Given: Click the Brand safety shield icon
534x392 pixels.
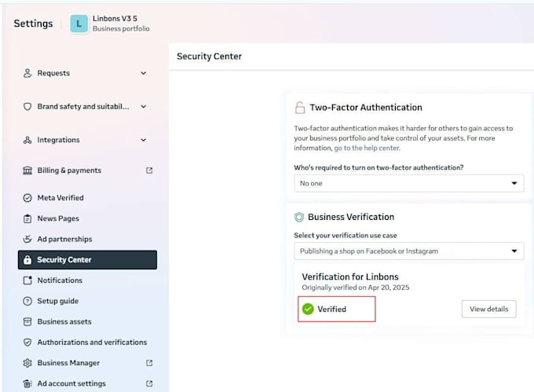Looking at the screenshot, I should pos(27,107).
